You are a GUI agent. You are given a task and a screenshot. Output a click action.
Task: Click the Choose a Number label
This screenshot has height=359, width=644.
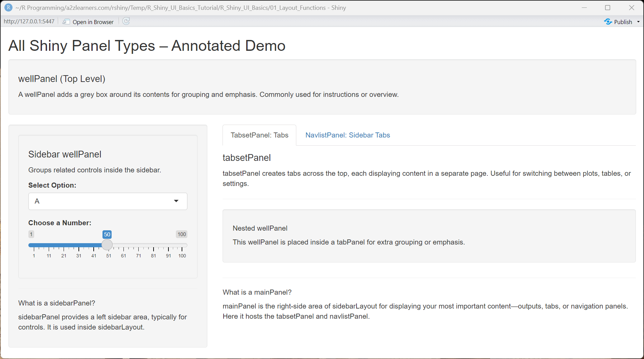pyautogui.click(x=60, y=223)
